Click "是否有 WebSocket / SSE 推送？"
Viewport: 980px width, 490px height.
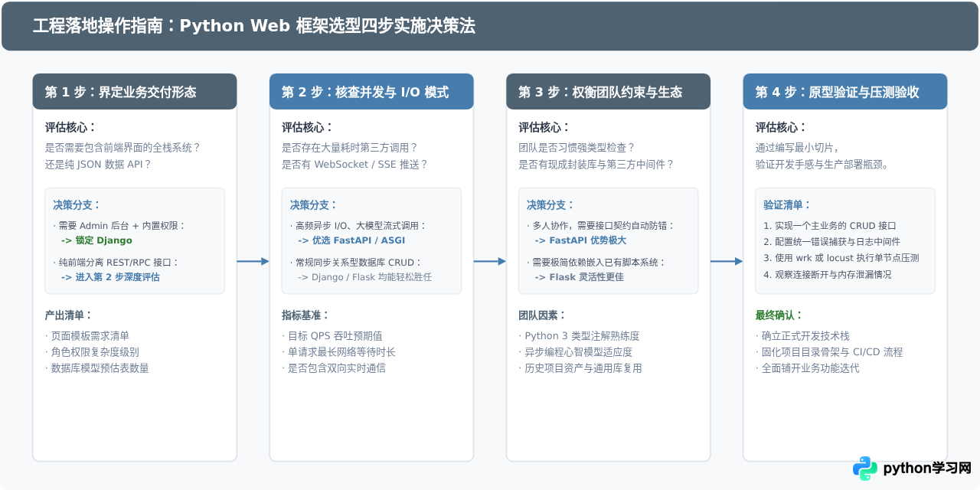click(354, 164)
